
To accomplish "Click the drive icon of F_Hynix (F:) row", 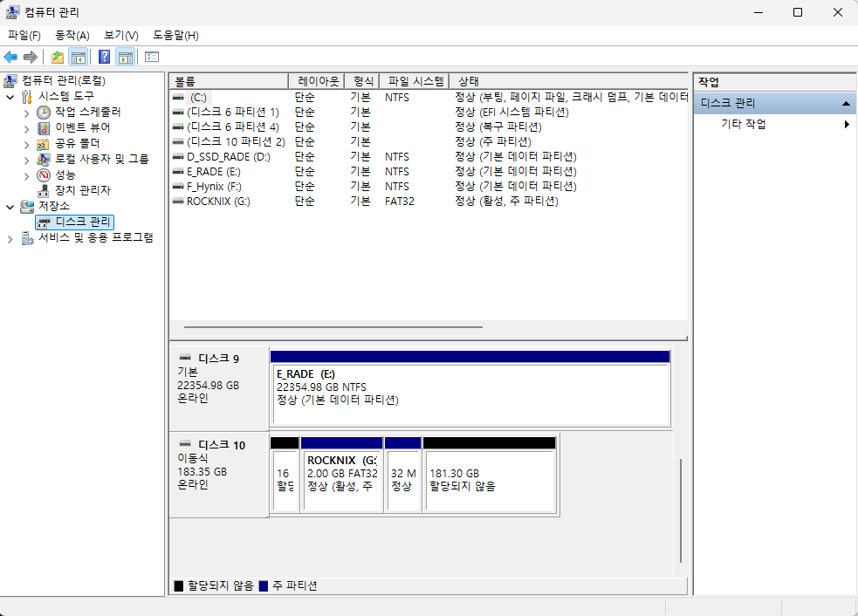I will (x=178, y=187).
